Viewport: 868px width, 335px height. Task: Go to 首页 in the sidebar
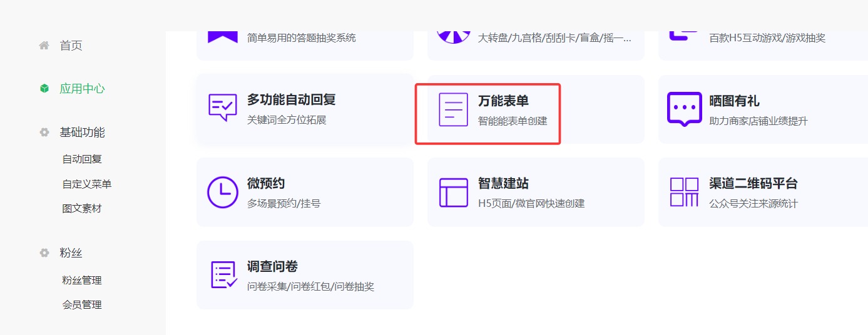(71, 46)
